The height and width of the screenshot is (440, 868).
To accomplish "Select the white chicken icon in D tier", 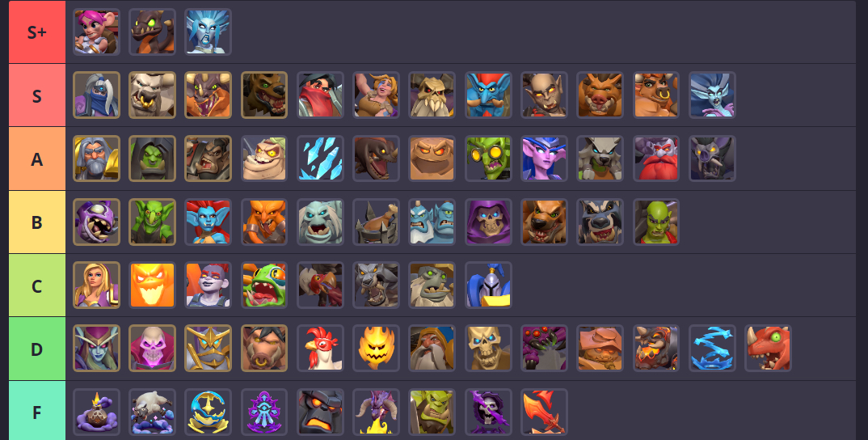I will (320, 348).
